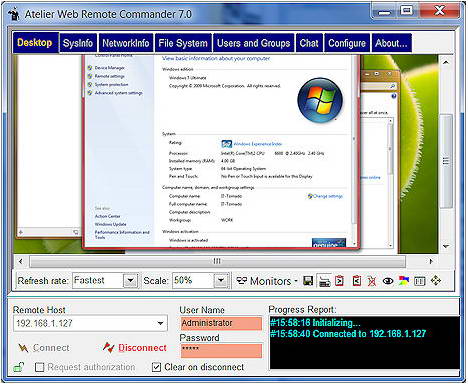Viewport: 468px width, 385px height.
Task: Open the Configure tab
Action: 347,43
